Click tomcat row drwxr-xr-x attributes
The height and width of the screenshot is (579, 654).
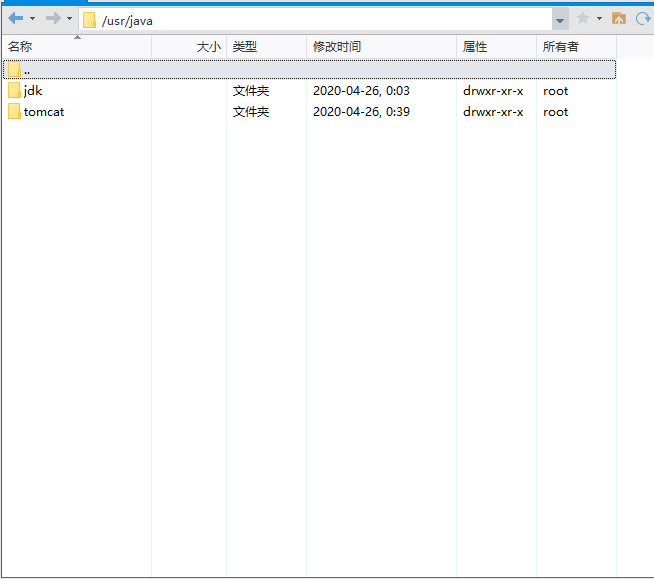click(x=493, y=112)
